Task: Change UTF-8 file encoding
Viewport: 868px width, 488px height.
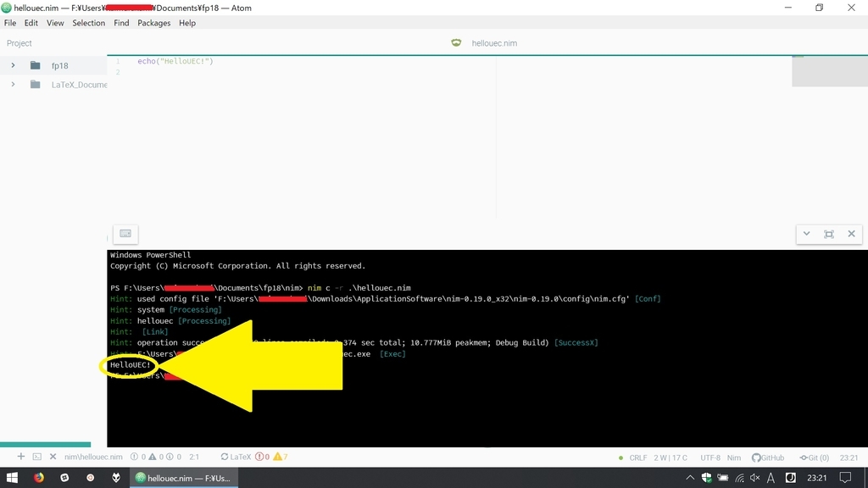Action: point(710,457)
